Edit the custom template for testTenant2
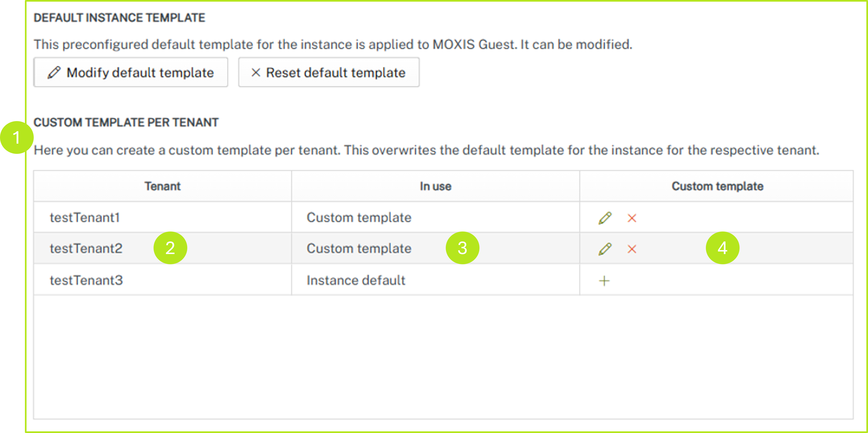 coord(605,249)
